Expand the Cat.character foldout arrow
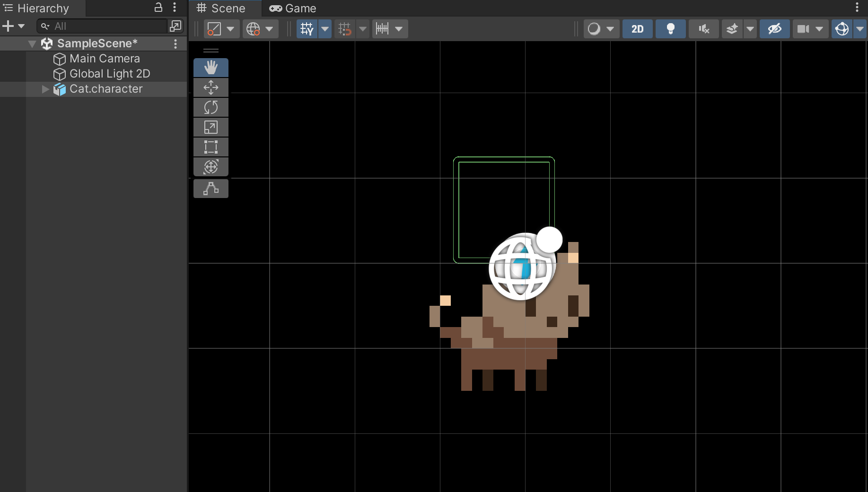 (x=45, y=89)
